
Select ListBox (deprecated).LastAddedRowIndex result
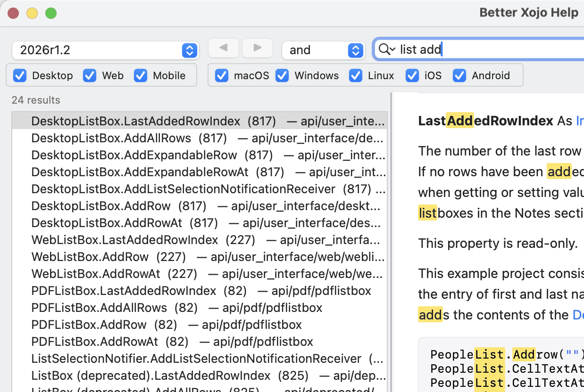click(200, 376)
